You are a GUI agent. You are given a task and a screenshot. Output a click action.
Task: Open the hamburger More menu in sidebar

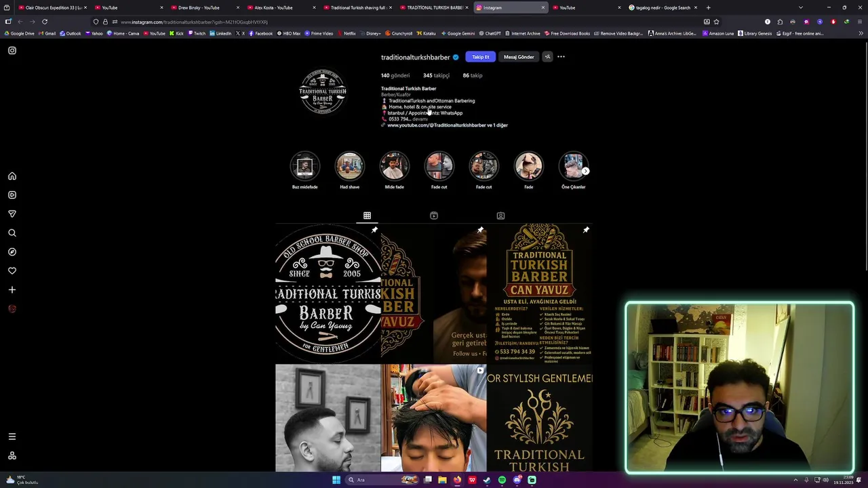tap(12, 436)
